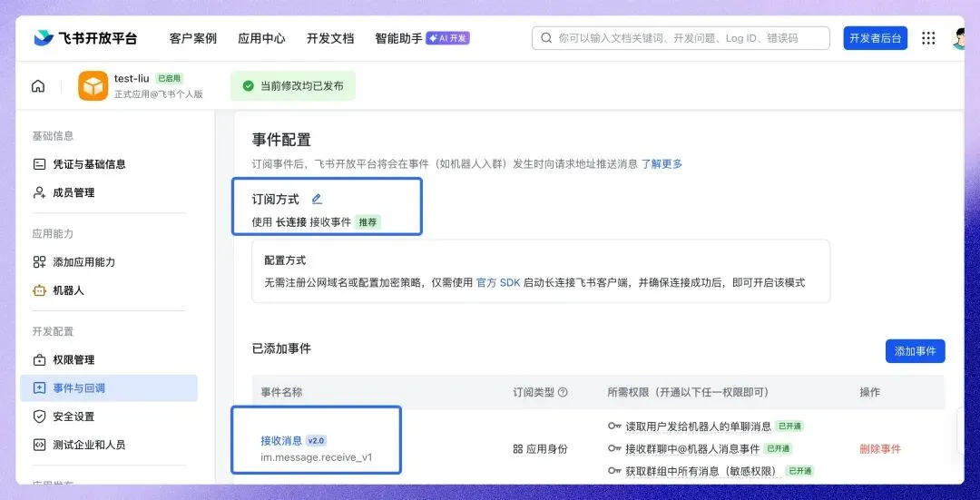This screenshot has width=980, height=500.
Task: Click the green check icon in 当前修改均已发布
Action: (x=248, y=86)
